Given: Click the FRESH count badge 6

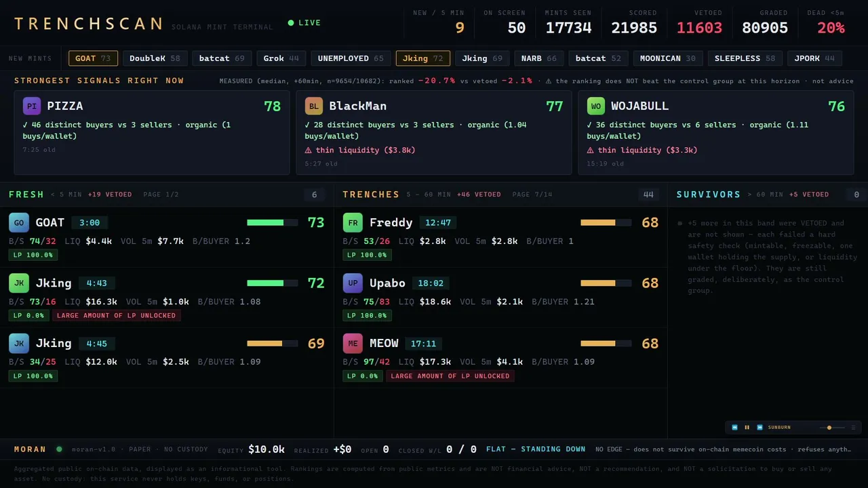Looking at the screenshot, I should [315, 195].
